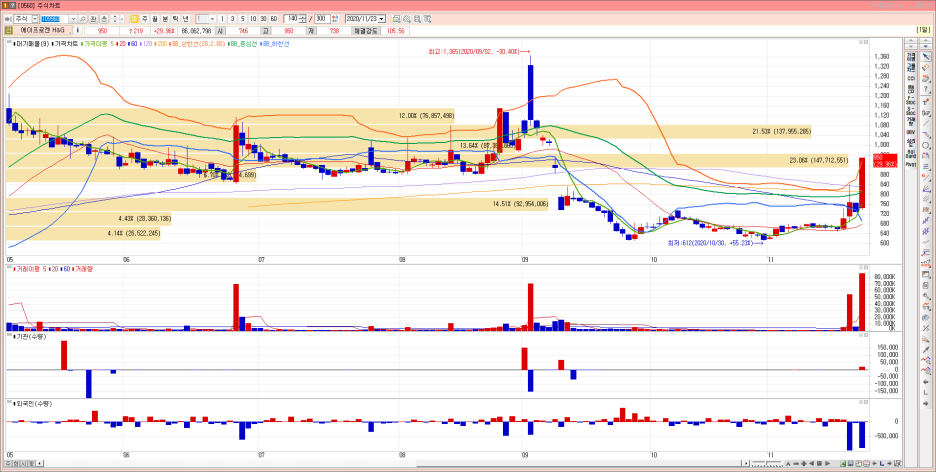Select the monthly (월) chart period button

[x=155, y=18]
